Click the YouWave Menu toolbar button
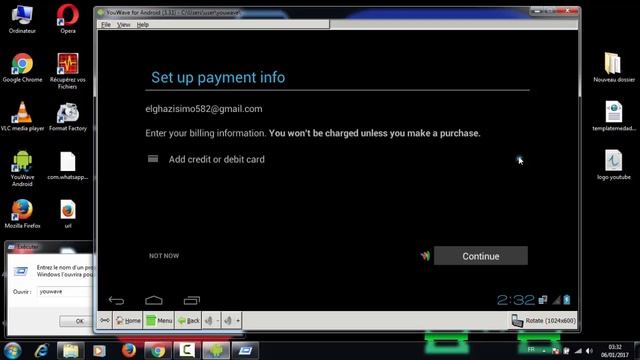This screenshot has height=360, width=640. (x=159, y=321)
